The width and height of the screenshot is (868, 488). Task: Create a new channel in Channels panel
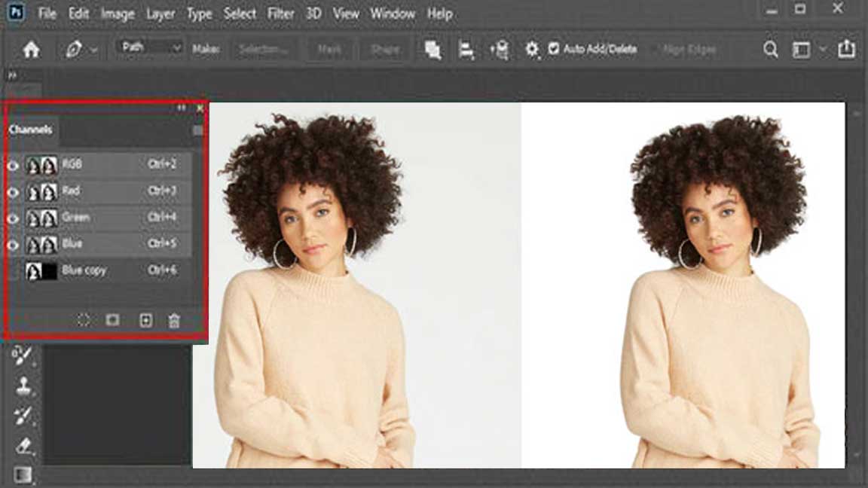pos(145,320)
